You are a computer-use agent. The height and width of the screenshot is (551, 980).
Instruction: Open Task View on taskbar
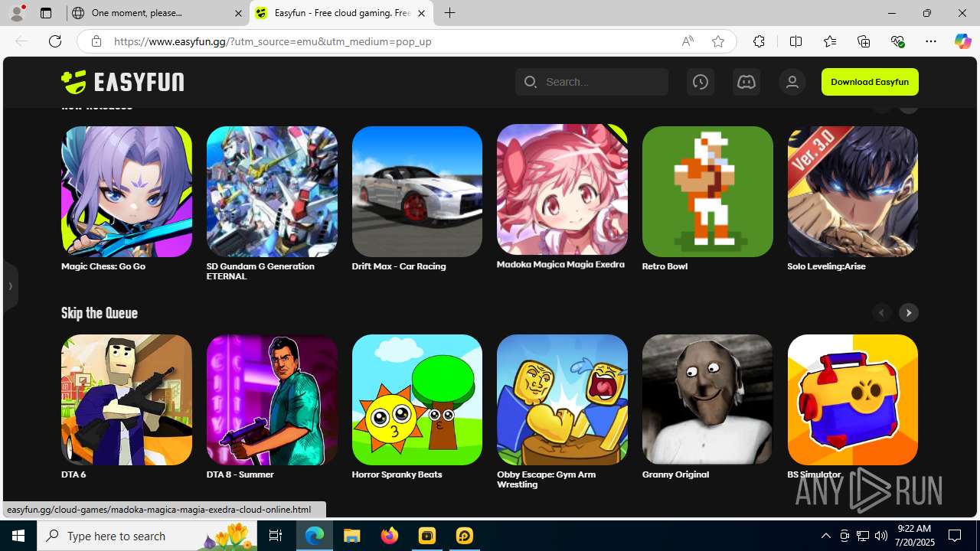[276, 536]
